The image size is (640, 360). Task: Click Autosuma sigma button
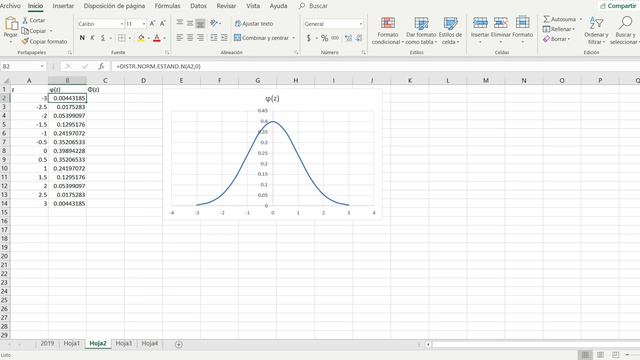[559, 19]
